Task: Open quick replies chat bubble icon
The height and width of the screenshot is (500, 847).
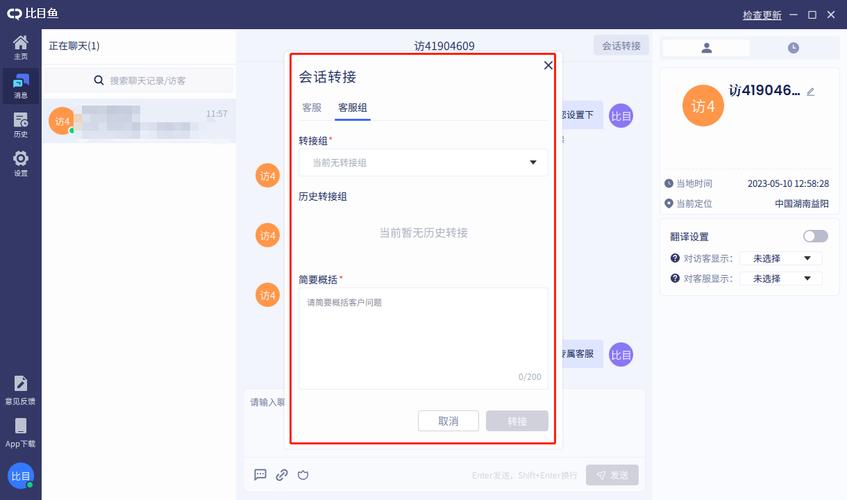Action: tap(260, 475)
